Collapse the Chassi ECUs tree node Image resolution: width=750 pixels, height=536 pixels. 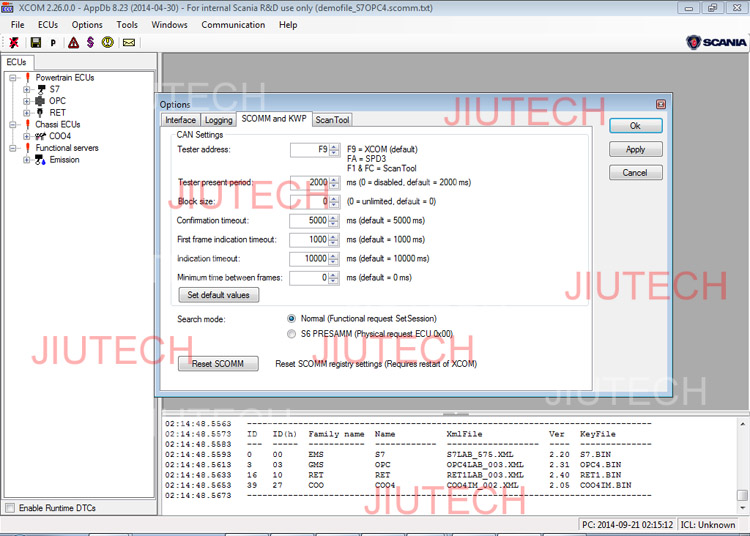13,125
